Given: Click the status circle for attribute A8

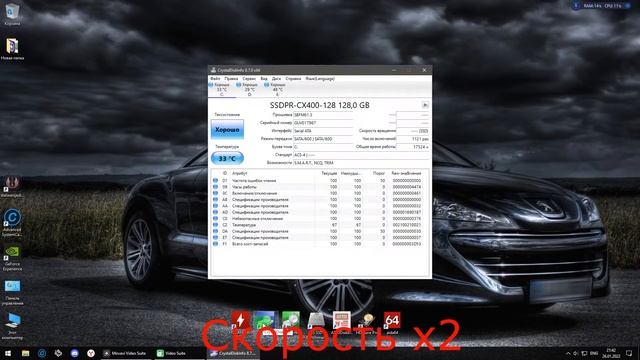Looking at the screenshot, I should coord(216,199).
